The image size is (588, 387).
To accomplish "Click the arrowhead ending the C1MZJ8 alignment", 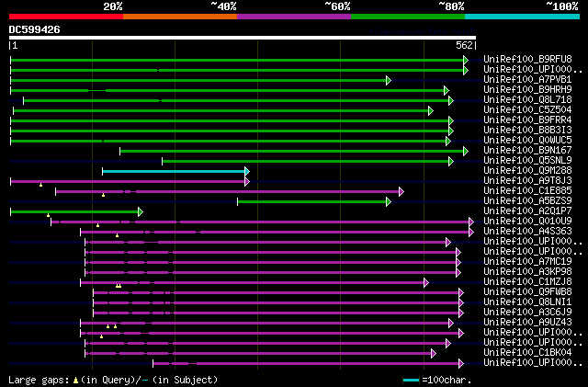I will [x=426, y=283].
